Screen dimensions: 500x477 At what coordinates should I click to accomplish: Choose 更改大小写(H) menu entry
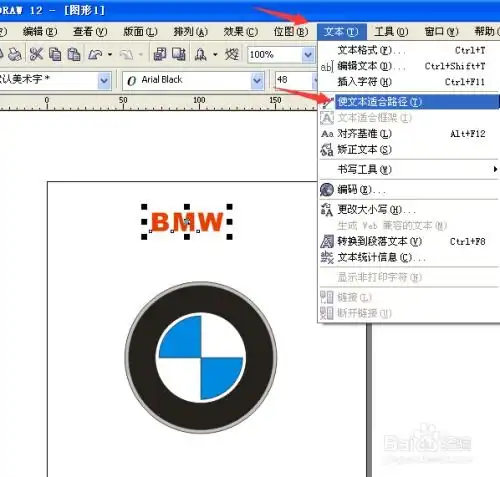409,210
